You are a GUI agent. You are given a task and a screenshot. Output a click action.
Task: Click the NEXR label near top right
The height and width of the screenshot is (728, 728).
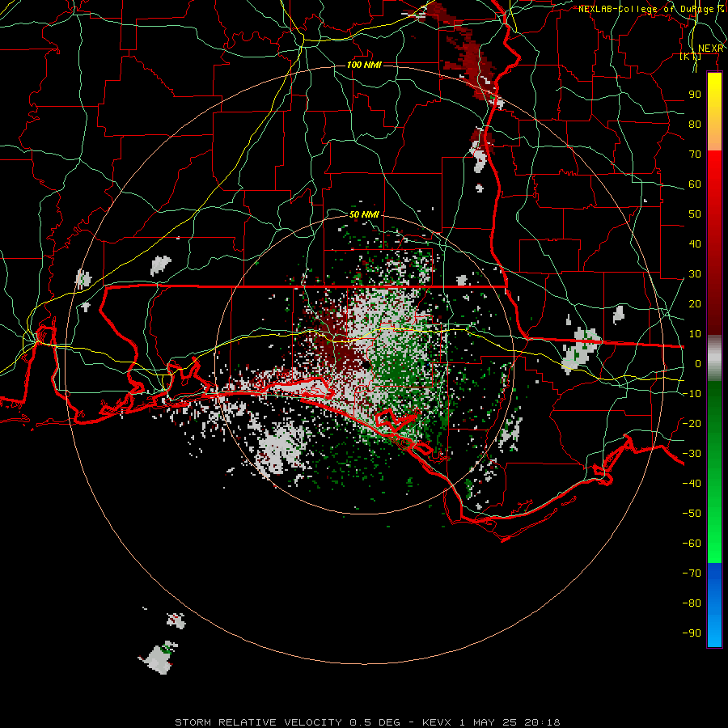pos(711,49)
